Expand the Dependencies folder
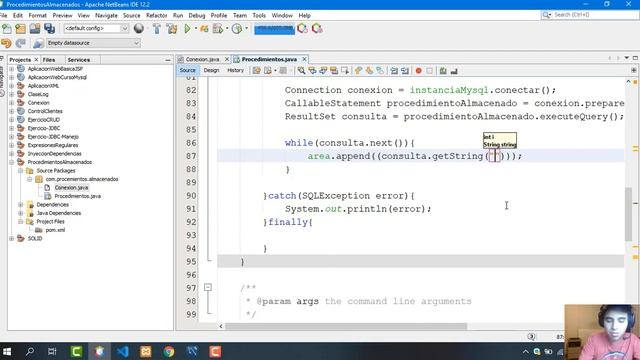 point(20,204)
